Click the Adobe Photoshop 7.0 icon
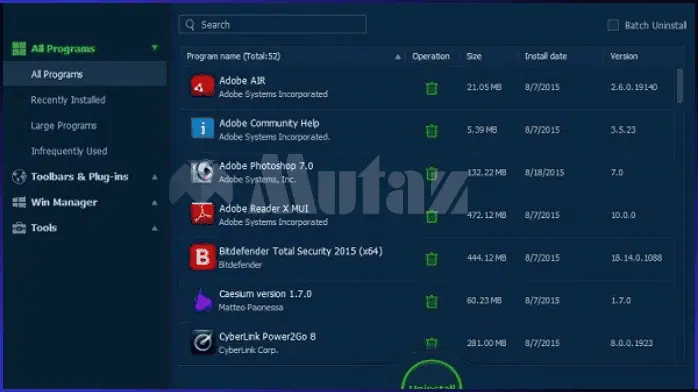Viewport: 698px width, 392px height. [x=203, y=171]
